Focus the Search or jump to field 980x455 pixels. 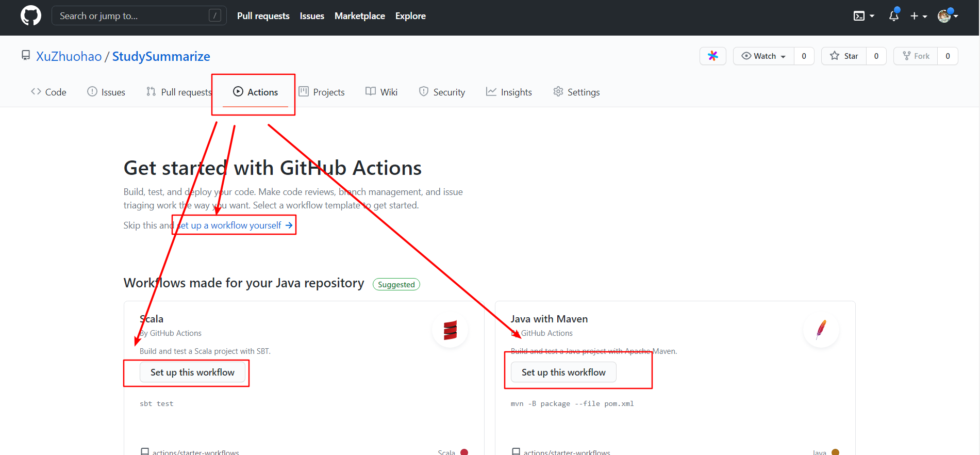(x=139, y=15)
